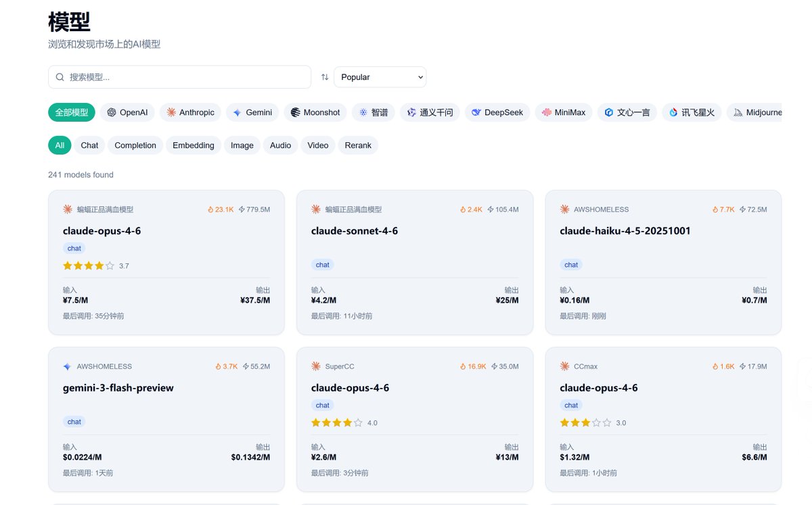Click the chat tag on gemini-3-flash-preview
The width and height of the screenshot is (812, 505).
coord(74,422)
